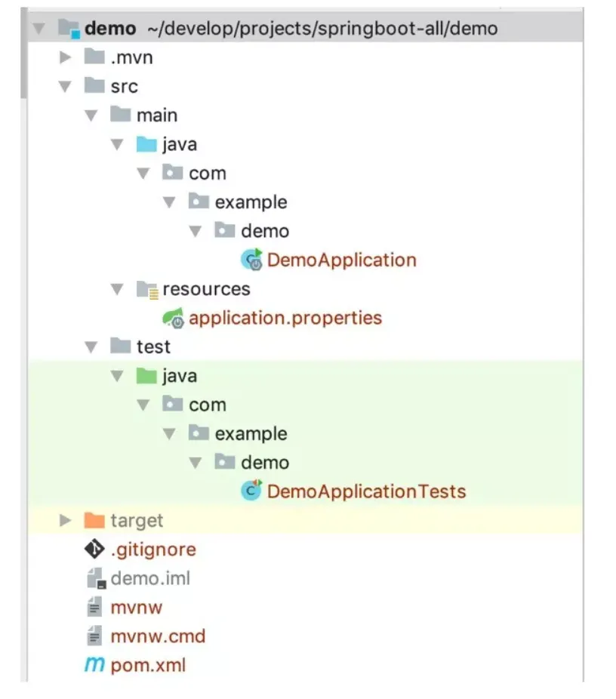Collapse the main folder arrow
The width and height of the screenshot is (616, 699).
(91, 115)
